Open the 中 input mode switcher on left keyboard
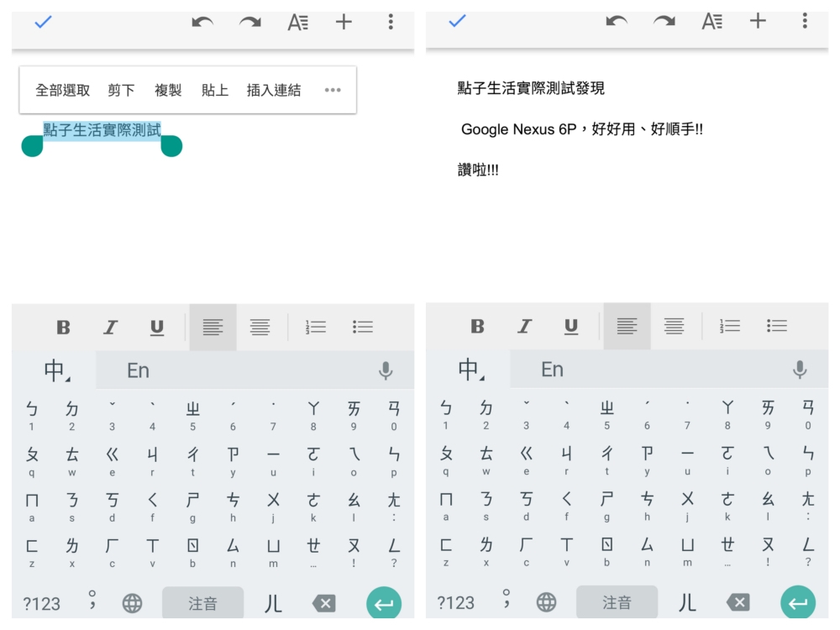 [55, 370]
